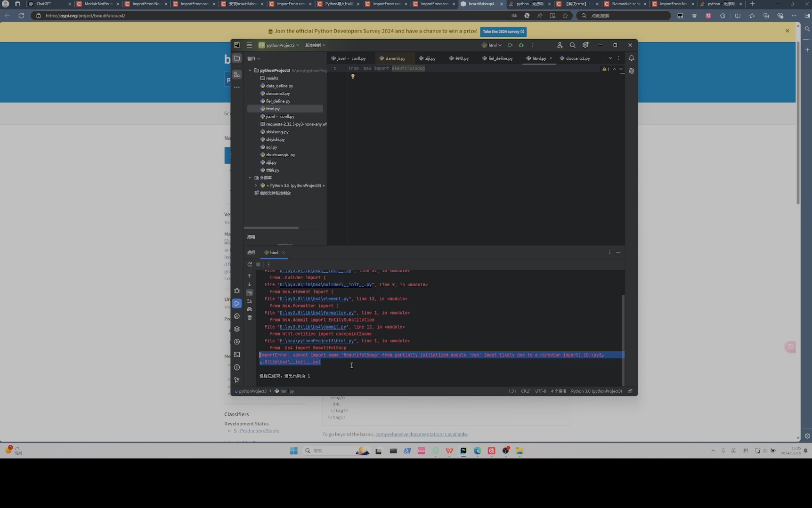Toggle read-only lock in status bar

[x=630, y=391]
